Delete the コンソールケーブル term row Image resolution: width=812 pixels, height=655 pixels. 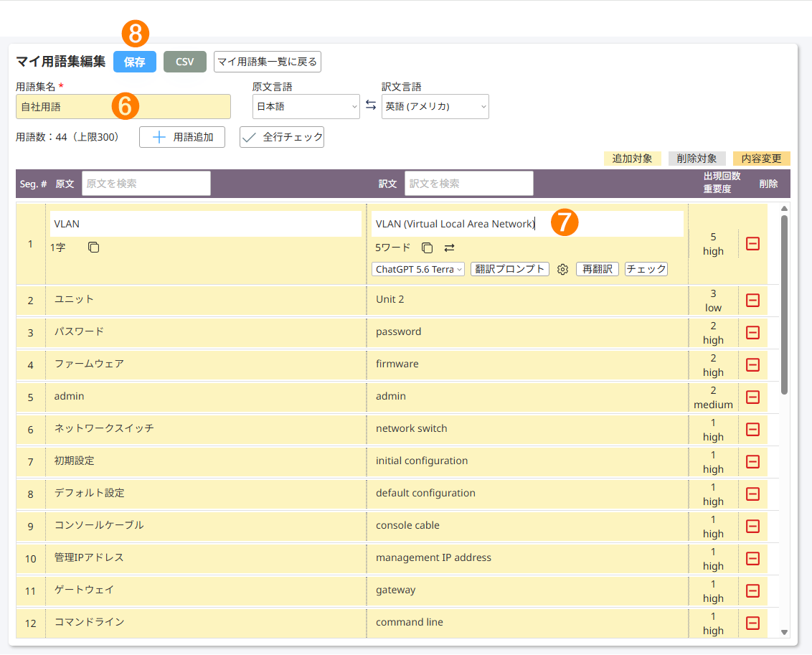tap(753, 526)
